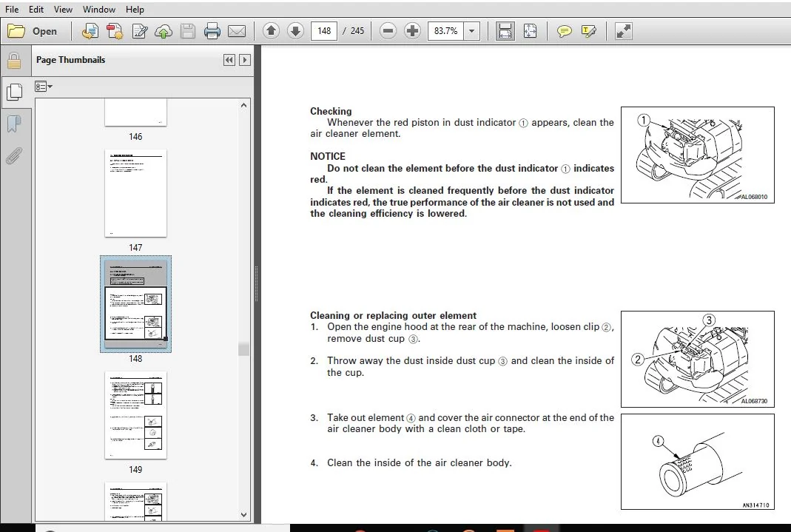Click the edit document pencil icon

(x=139, y=31)
